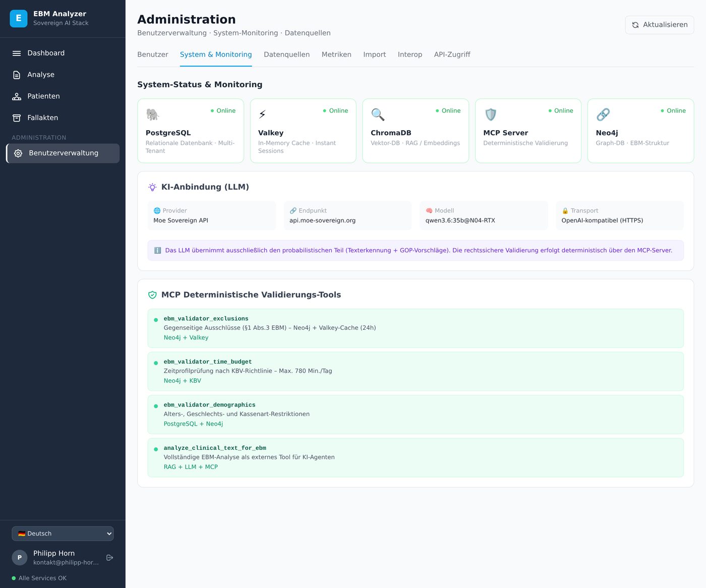This screenshot has width=706, height=588.
Task: Select the ebm_validator_exclusions tool row
Action: click(x=416, y=328)
